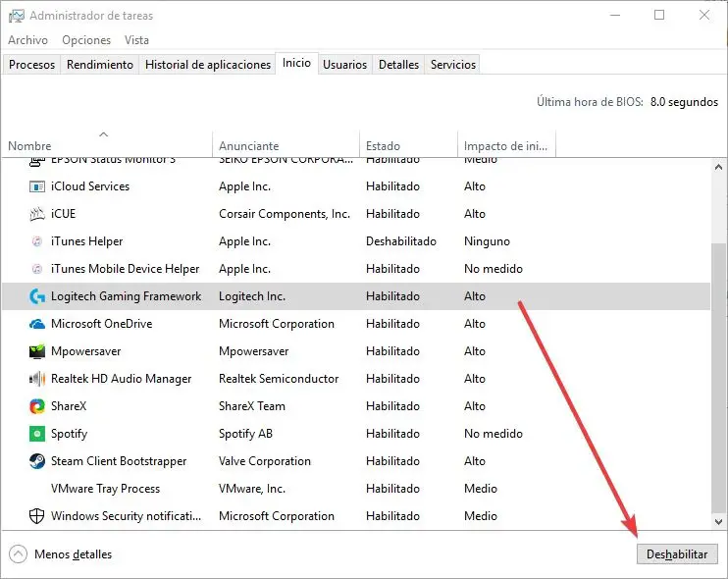Image resolution: width=728 pixels, height=579 pixels.
Task: Switch to the Servicios tab
Action: (452, 65)
